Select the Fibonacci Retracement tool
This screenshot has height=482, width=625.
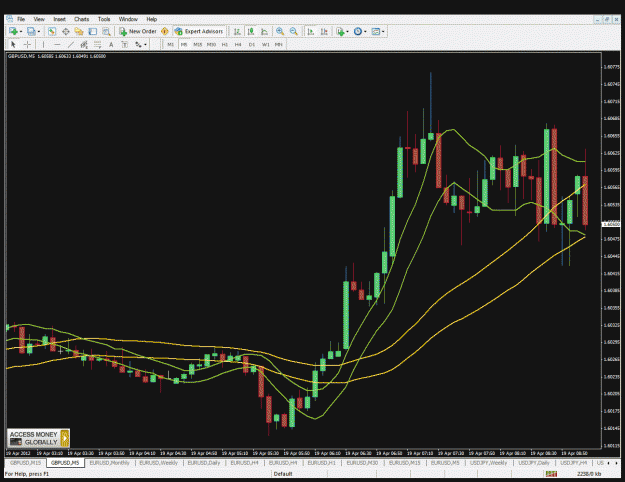click(98, 45)
